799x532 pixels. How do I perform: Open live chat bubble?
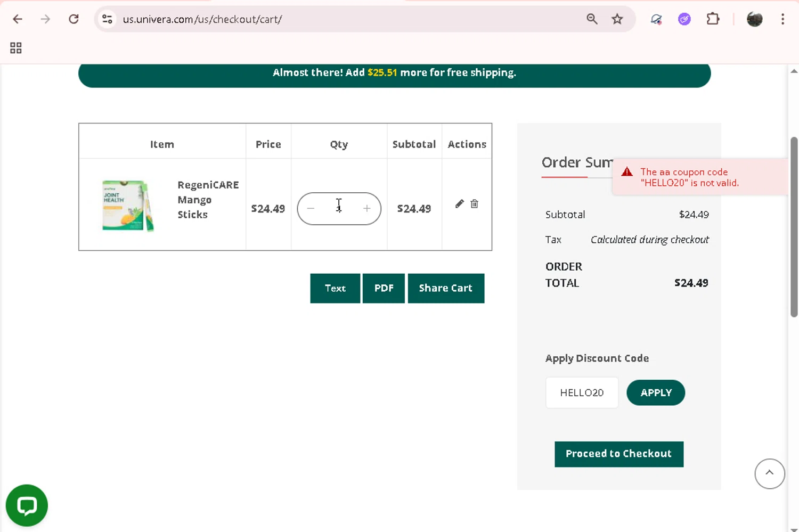pyautogui.click(x=27, y=505)
